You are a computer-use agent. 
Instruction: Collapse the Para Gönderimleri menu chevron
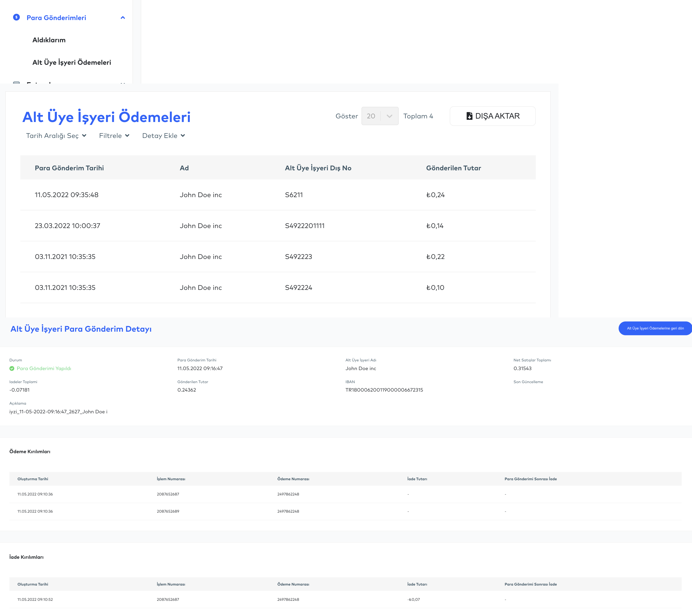coord(123,18)
